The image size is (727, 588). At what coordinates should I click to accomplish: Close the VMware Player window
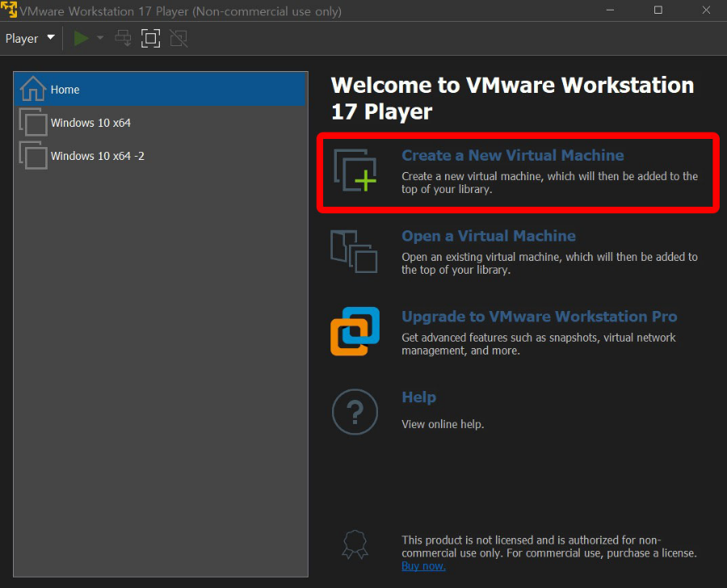click(x=706, y=10)
